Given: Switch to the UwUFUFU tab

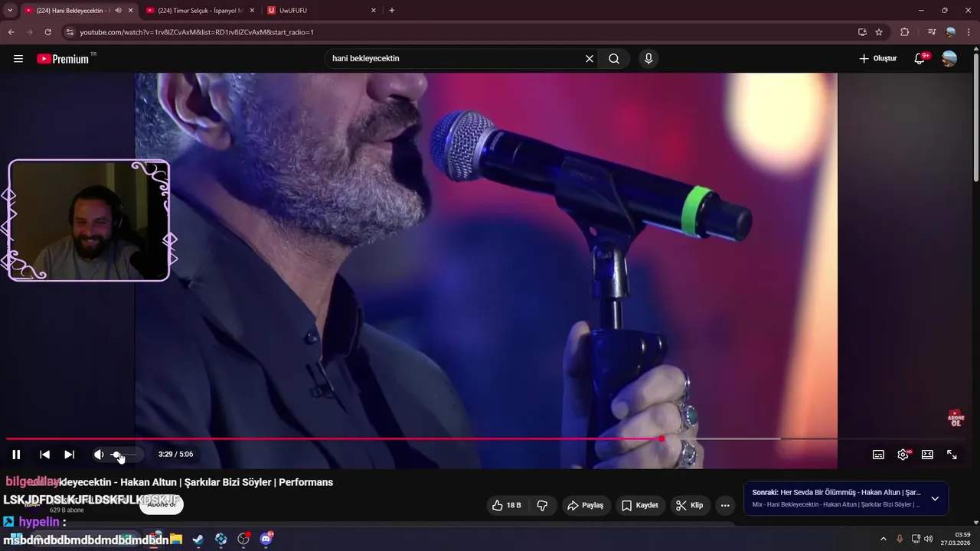Looking at the screenshot, I should click(322, 10).
